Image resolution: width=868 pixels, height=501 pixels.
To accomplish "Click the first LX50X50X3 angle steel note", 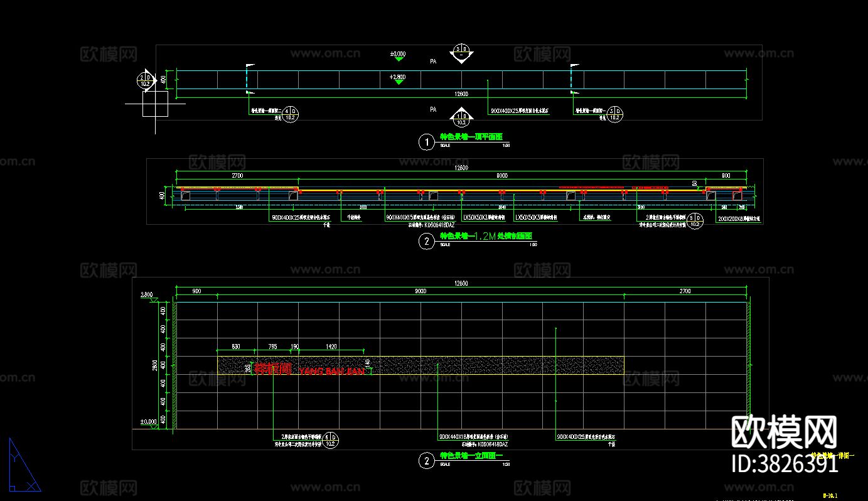I will [x=483, y=217].
